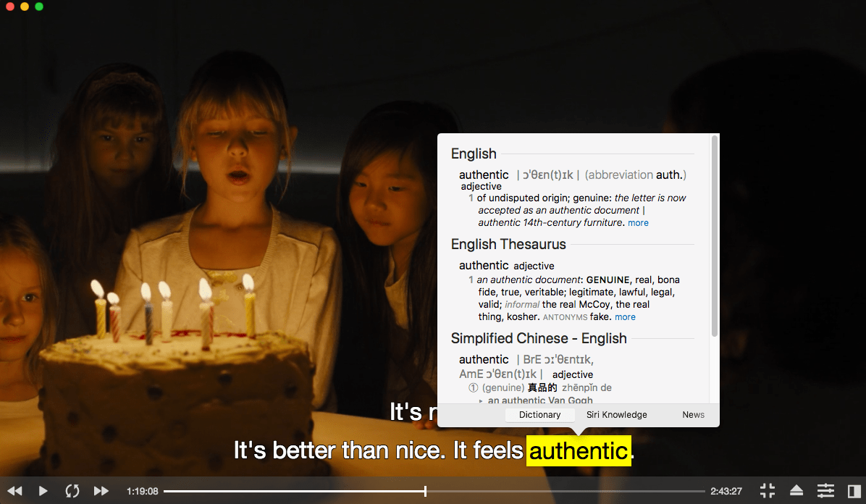Click "more" link under the English definition
The image size is (866, 504).
(x=638, y=223)
